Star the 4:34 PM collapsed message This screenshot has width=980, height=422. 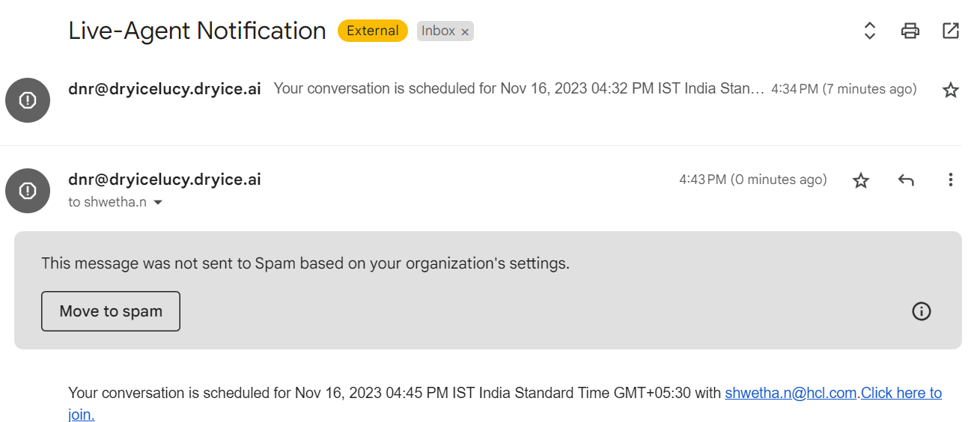pyautogui.click(x=950, y=91)
